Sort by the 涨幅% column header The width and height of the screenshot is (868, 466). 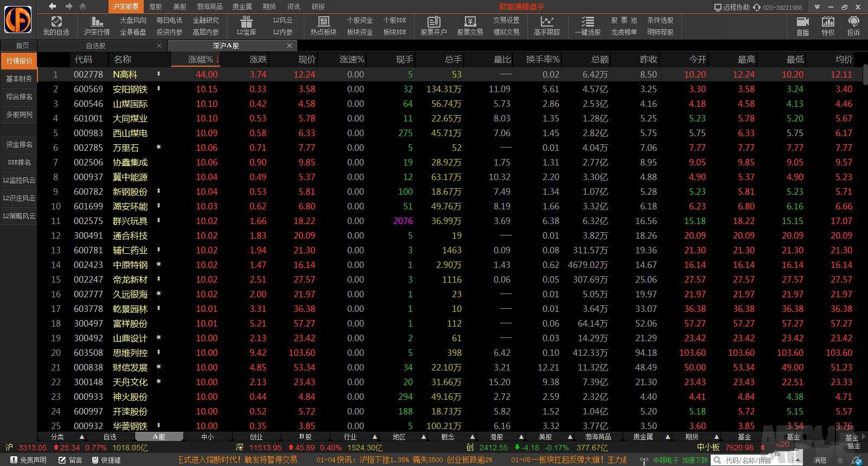(201, 59)
